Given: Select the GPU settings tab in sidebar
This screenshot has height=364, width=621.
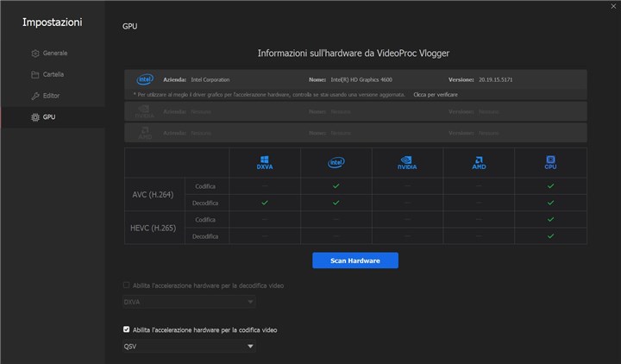Looking at the screenshot, I should (49, 116).
